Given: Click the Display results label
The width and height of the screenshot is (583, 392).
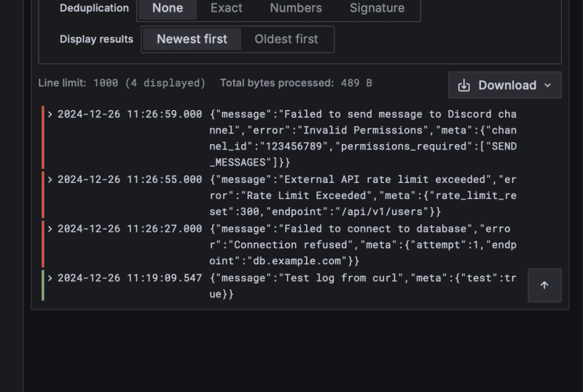Looking at the screenshot, I should coord(96,39).
